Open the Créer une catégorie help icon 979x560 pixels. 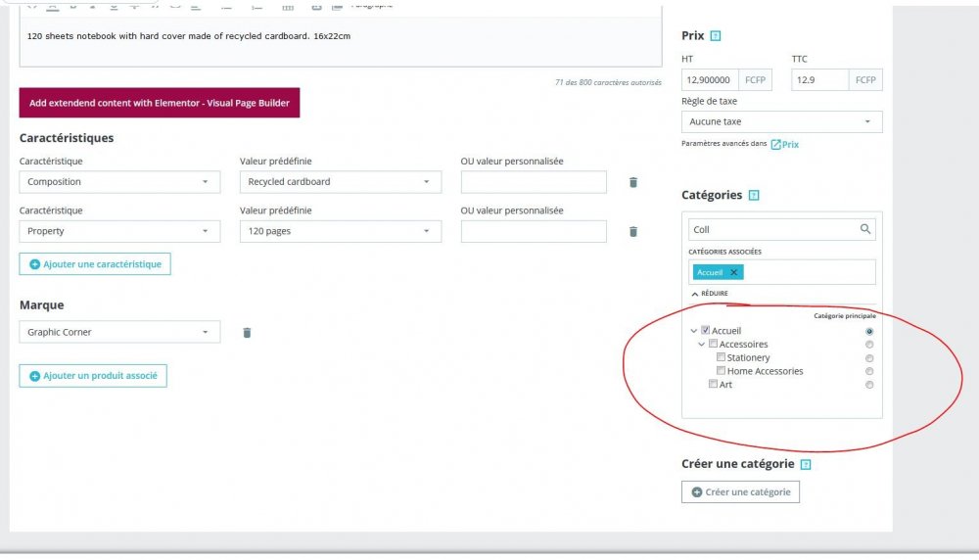tap(806, 465)
